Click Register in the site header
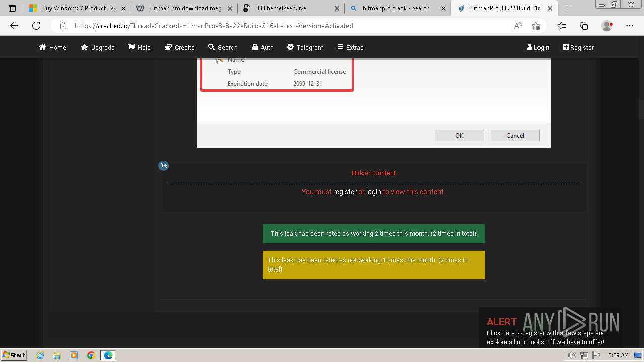Screen dimensions: 644x362 coord(578,47)
